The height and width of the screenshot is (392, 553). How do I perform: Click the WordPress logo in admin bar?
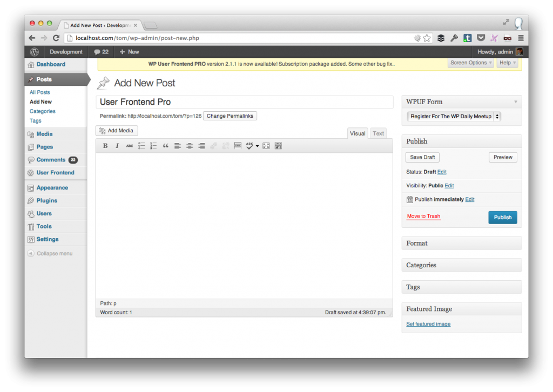34,52
